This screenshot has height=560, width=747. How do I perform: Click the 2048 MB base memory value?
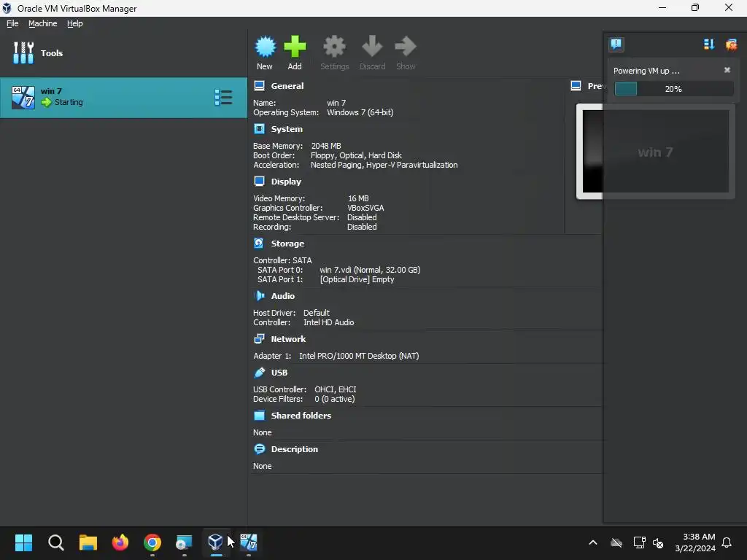tap(326, 146)
